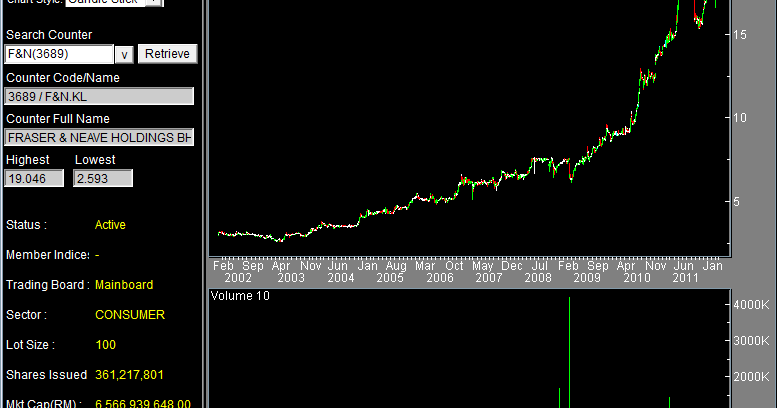The height and width of the screenshot is (408, 777).
Task: Click the Lot Size value 100
Action: tap(106, 345)
